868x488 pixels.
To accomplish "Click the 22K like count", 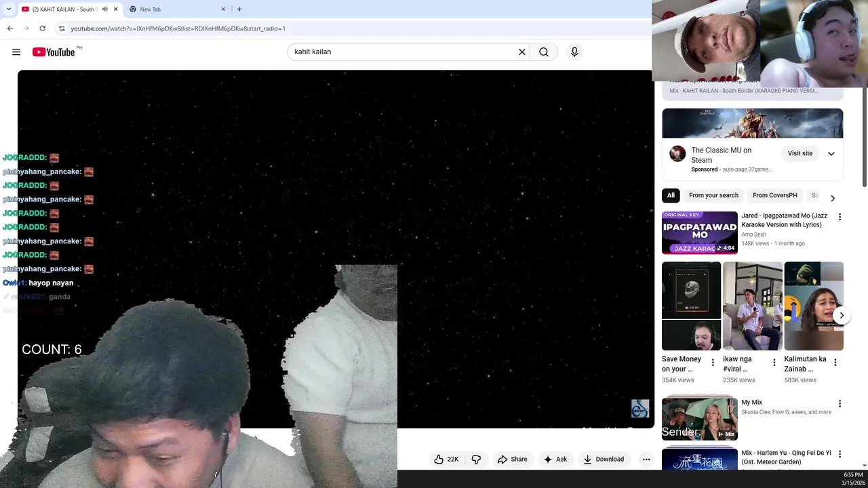I will point(452,459).
